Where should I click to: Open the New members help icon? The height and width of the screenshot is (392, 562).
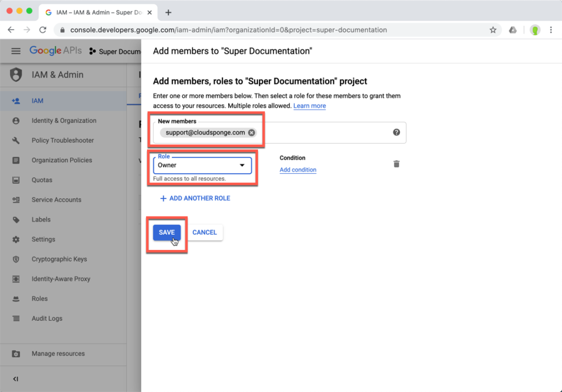pyautogui.click(x=396, y=133)
